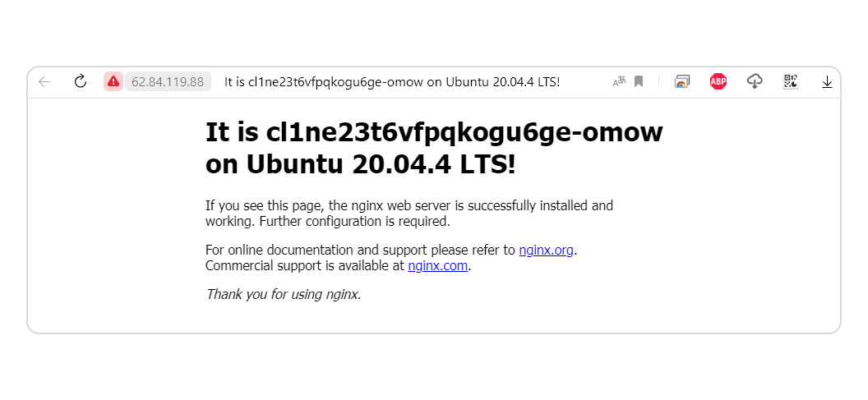Open the cloud download extension icon
The width and height of the screenshot is (868, 400).
[x=755, y=81]
